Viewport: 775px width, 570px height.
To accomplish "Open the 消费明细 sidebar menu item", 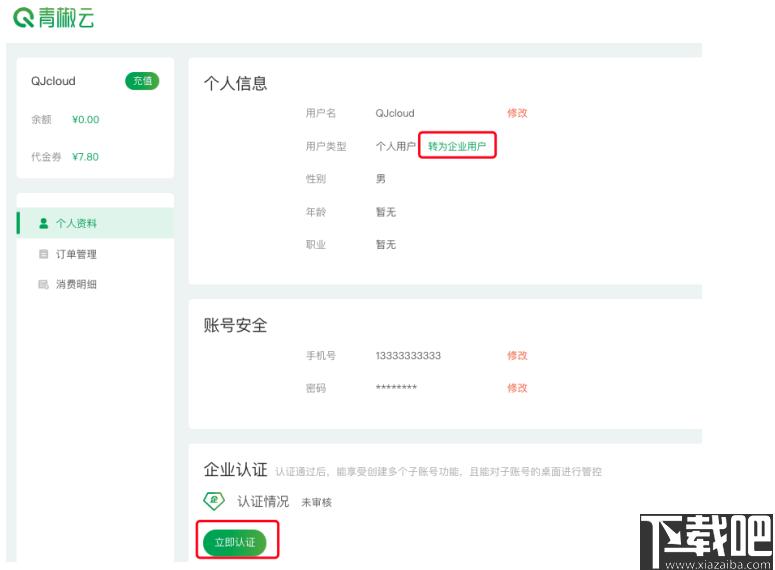I will 95,284.
